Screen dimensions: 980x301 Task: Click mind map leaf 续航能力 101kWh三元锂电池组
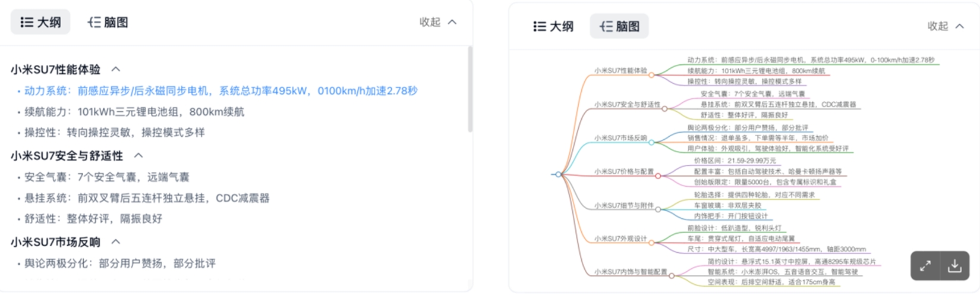(756, 71)
